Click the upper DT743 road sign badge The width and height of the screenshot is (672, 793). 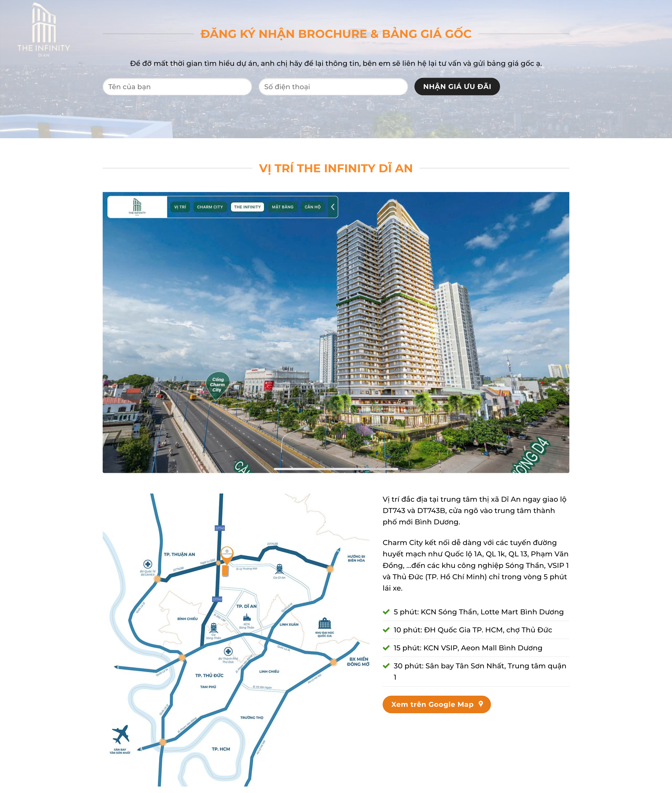tap(220, 528)
